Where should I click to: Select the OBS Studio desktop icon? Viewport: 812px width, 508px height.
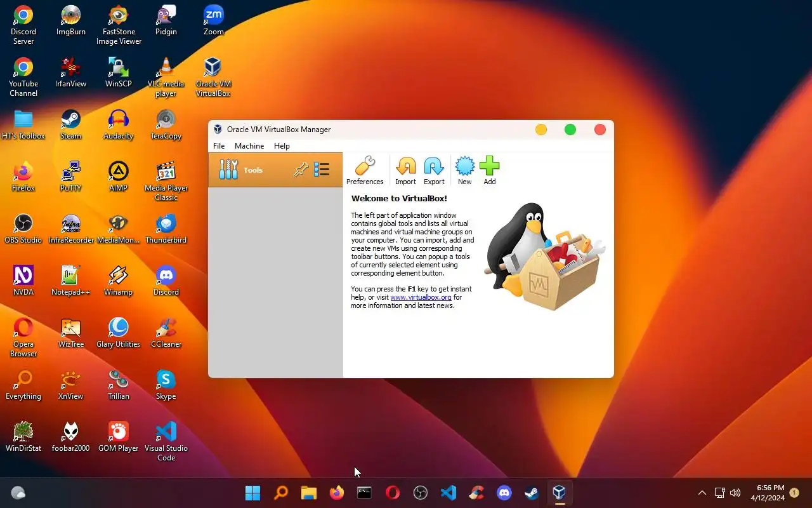(23, 229)
